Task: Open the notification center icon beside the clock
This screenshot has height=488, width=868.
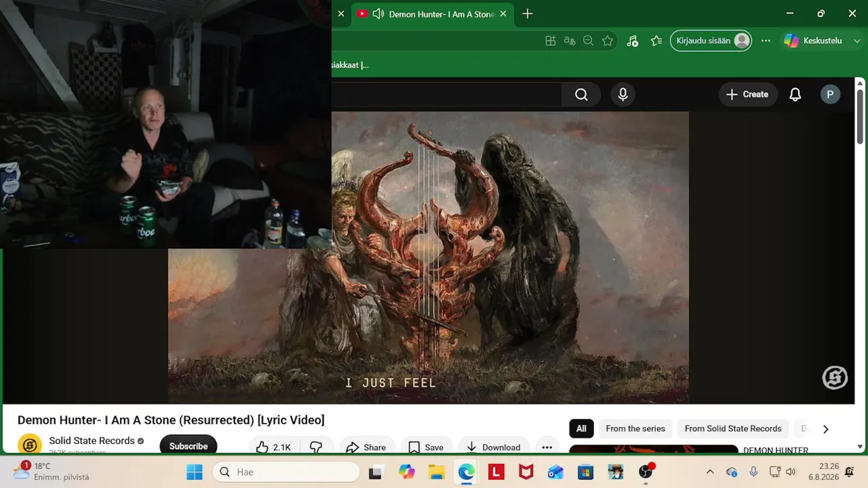Action: 850,472
